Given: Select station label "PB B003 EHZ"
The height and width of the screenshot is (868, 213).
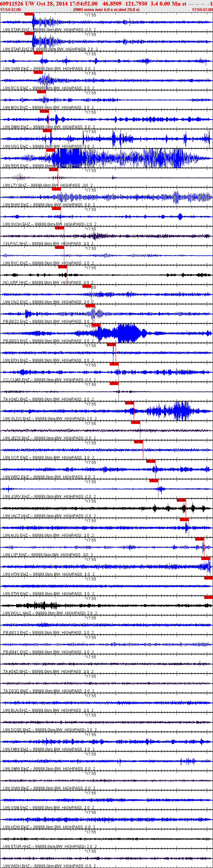Looking at the screenshot, I should [x=16, y=341].
